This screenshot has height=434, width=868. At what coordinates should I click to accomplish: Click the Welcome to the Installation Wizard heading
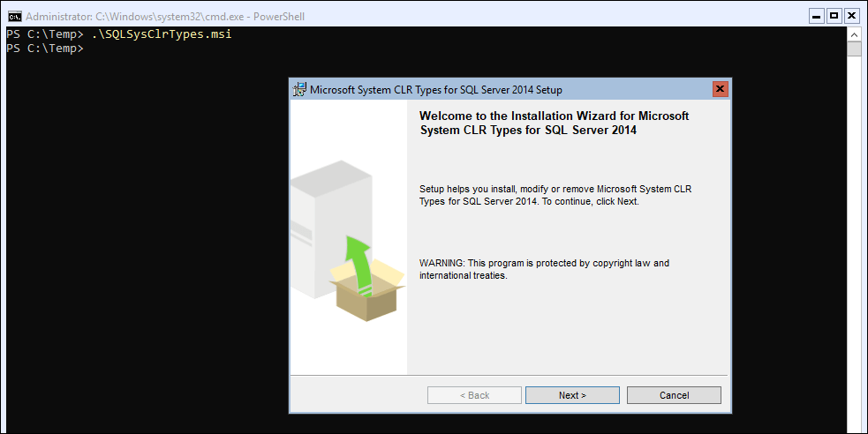(x=555, y=123)
